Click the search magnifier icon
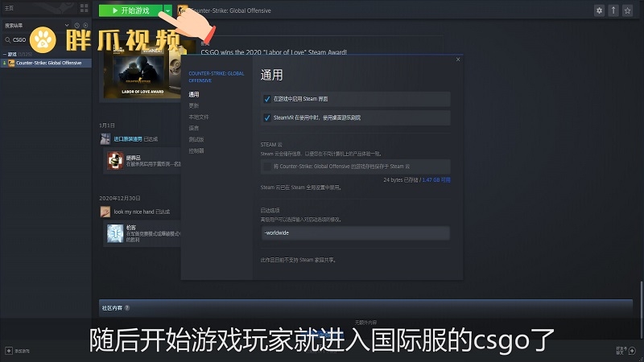Image resolution: width=644 pixels, height=362 pixels. pos(7,39)
